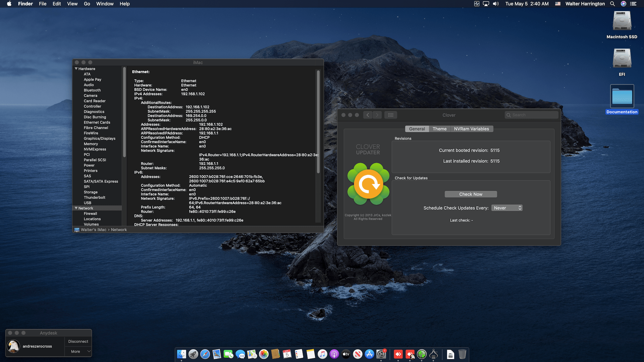Select Graphics/Displays in the sidebar
Viewport: 644px width, 362px height.
[100, 138]
